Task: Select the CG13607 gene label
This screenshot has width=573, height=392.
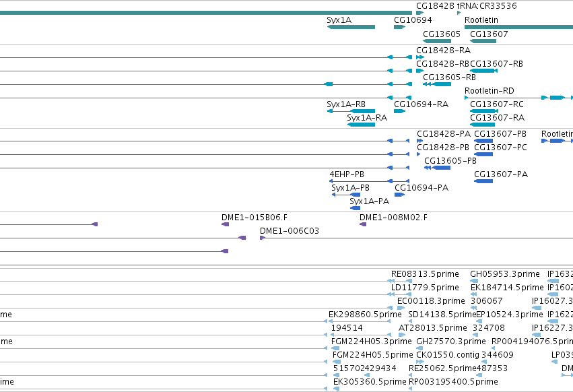Action: [x=489, y=34]
